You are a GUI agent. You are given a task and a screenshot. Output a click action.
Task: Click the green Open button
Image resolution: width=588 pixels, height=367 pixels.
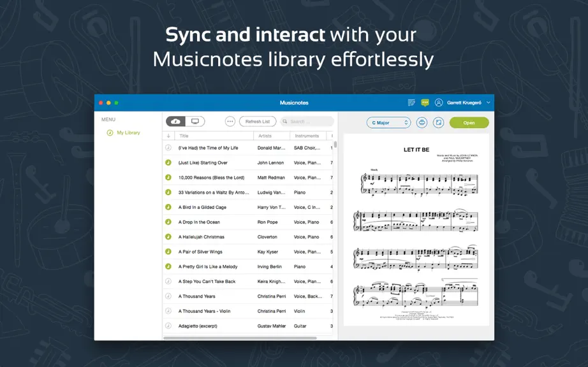coord(469,123)
